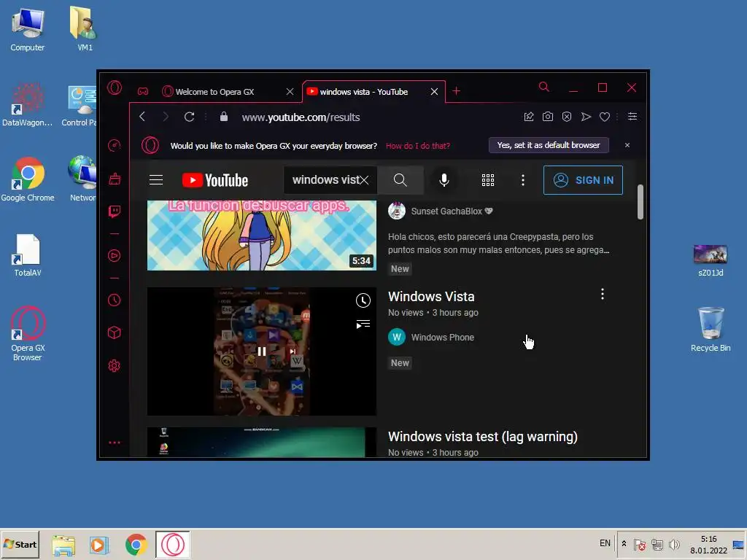Screen dimensions: 747x560
Task: Open My Flow send icon
Action: (586, 117)
